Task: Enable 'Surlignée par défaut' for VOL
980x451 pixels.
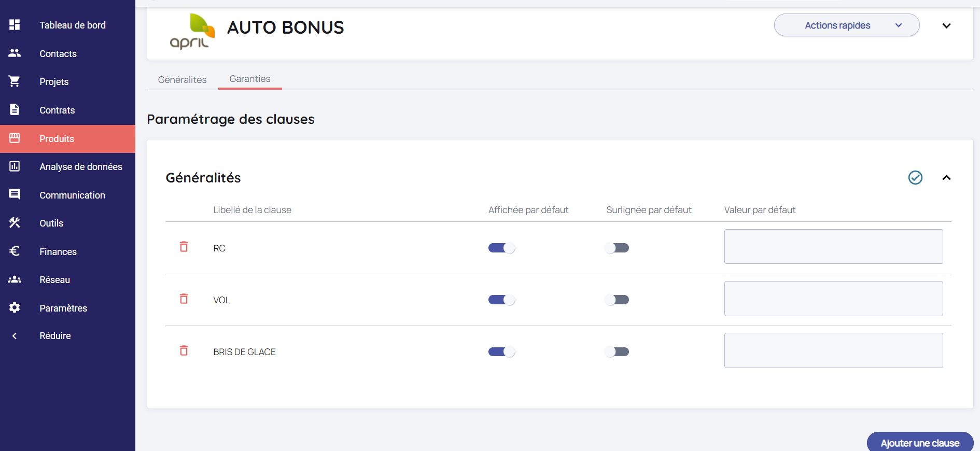Action: (617, 300)
